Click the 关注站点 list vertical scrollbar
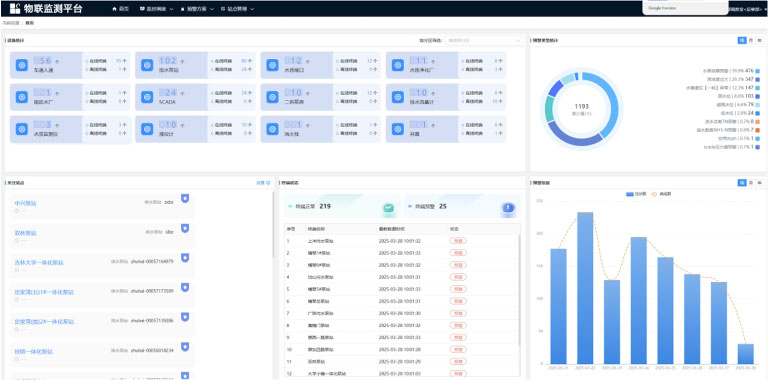Image resolution: width=768 pixels, height=380 pixels. pos(273,225)
